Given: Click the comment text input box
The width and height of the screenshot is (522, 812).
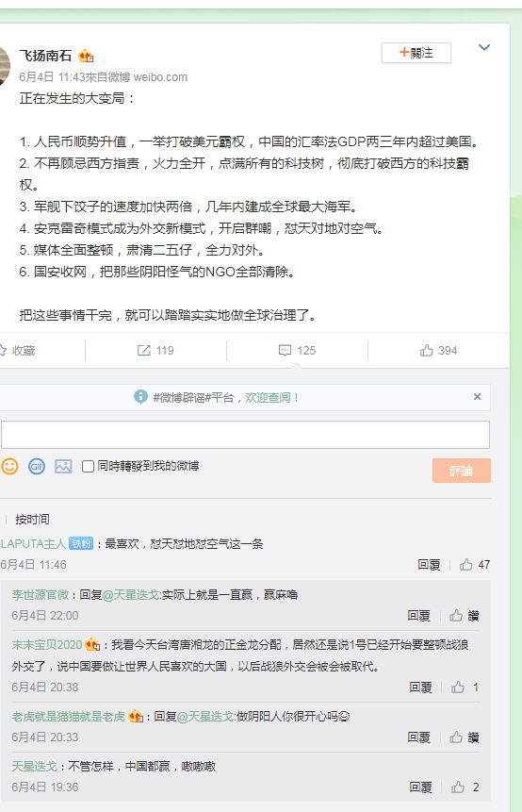Looking at the screenshot, I should 245,435.
